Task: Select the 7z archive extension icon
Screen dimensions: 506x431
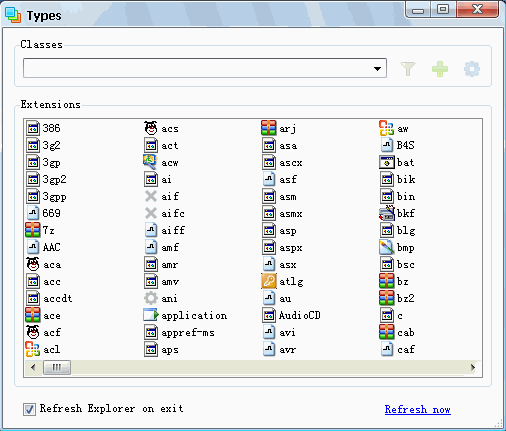Action: tap(33, 230)
